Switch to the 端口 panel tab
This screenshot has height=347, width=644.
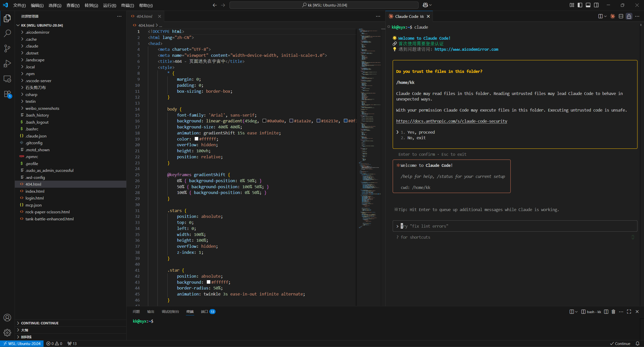[x=208, y=312]
